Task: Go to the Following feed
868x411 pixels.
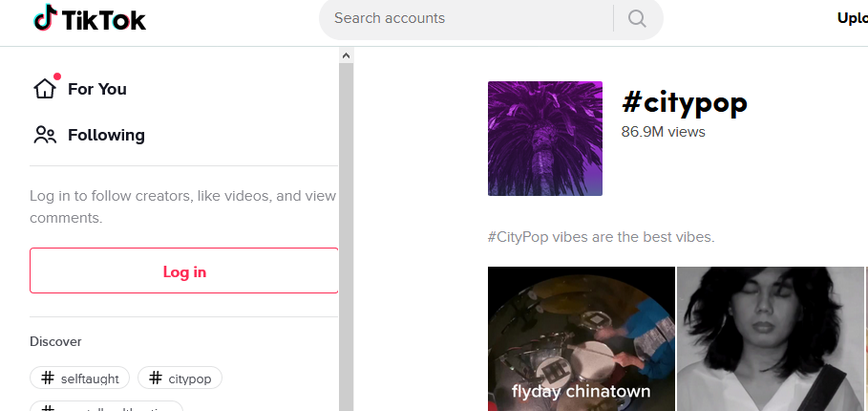Action: 106,135
